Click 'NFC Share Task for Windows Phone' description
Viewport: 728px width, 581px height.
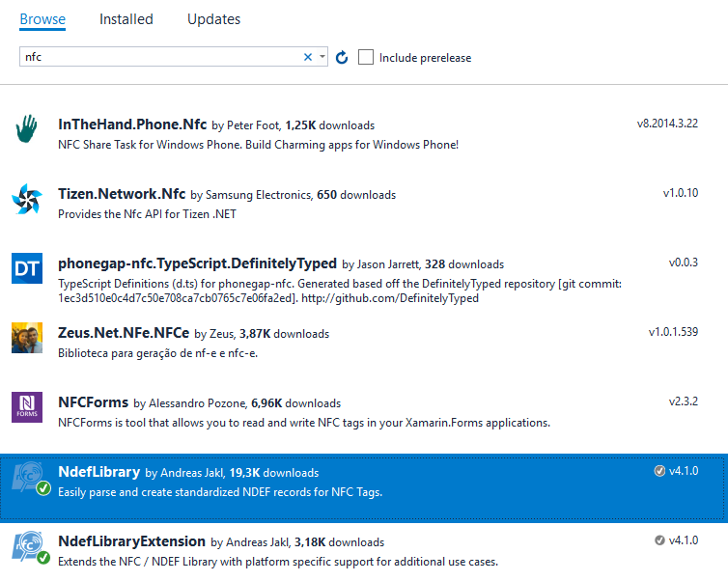(258, 145)
